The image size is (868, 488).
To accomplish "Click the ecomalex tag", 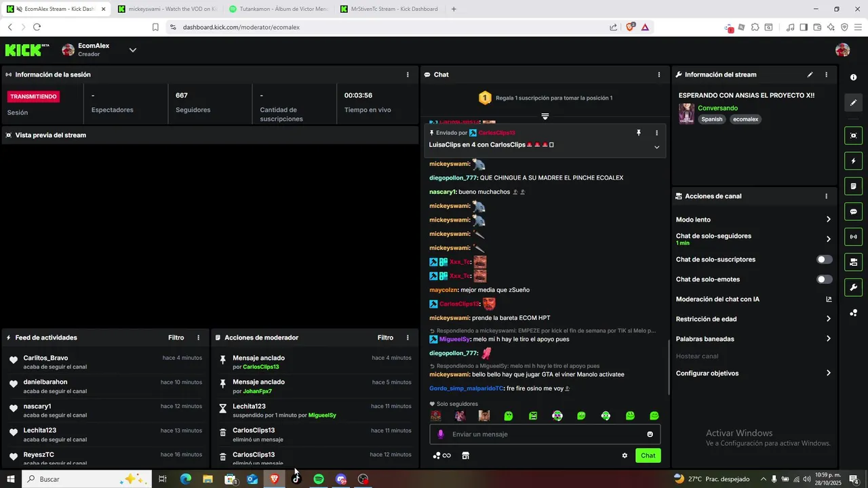I will (746, 119).
